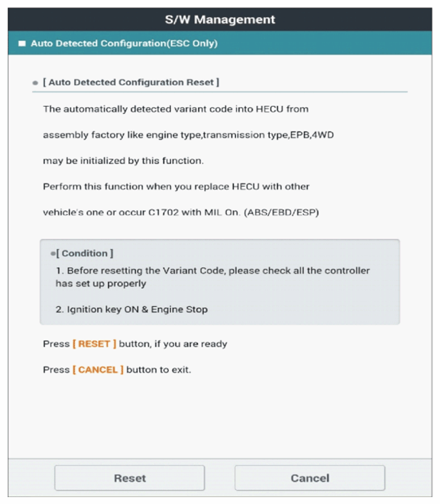The image size is (440, 504).
Task: Click the line mentioning C1702 with MIL On
Action: tap(181, 212)
